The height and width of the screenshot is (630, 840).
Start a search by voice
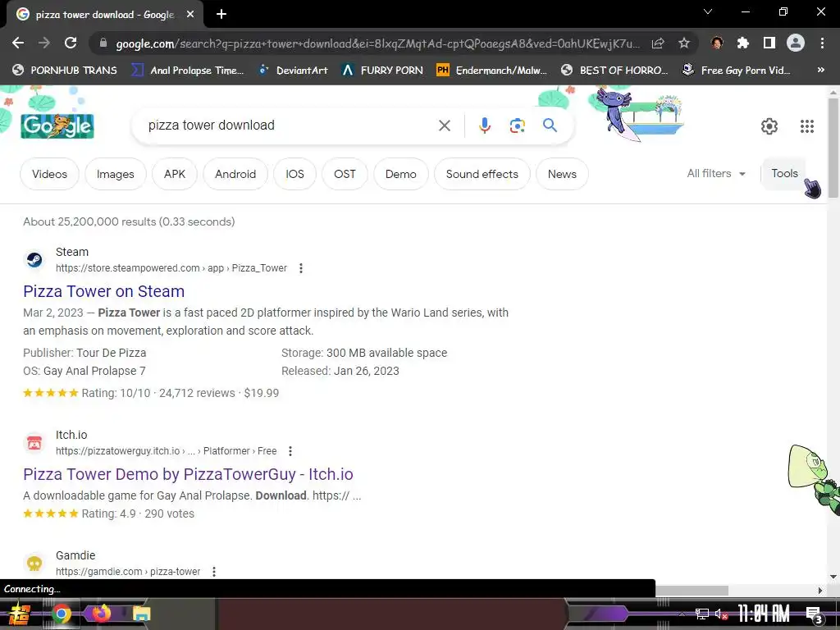484,126
